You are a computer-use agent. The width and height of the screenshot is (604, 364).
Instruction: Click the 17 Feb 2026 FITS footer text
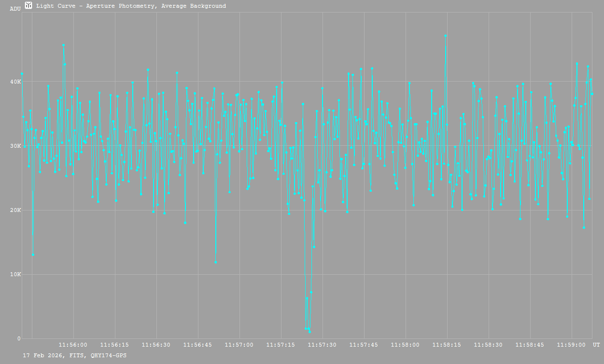tap(75, 355)
